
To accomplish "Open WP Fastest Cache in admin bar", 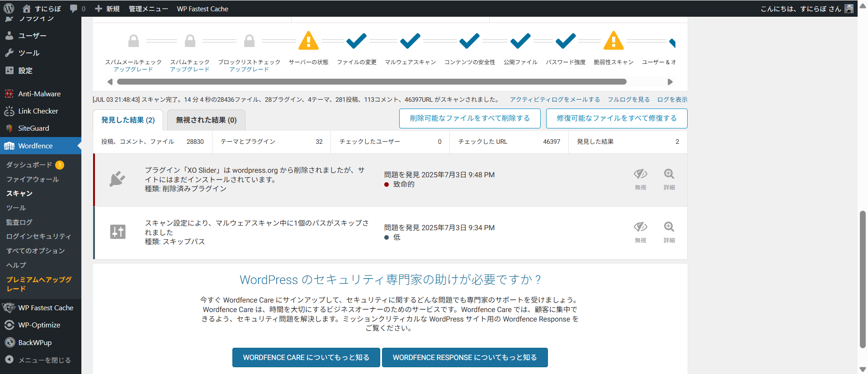I will pos(203,9).
